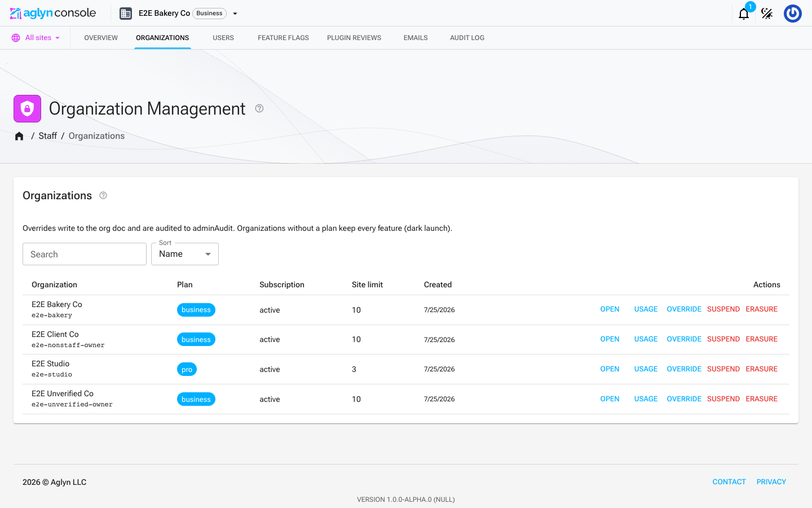Viewport: 812px width, 508px height.
Task: Suspend E2E Bakery Co
Action: click(x=723, y=309)
